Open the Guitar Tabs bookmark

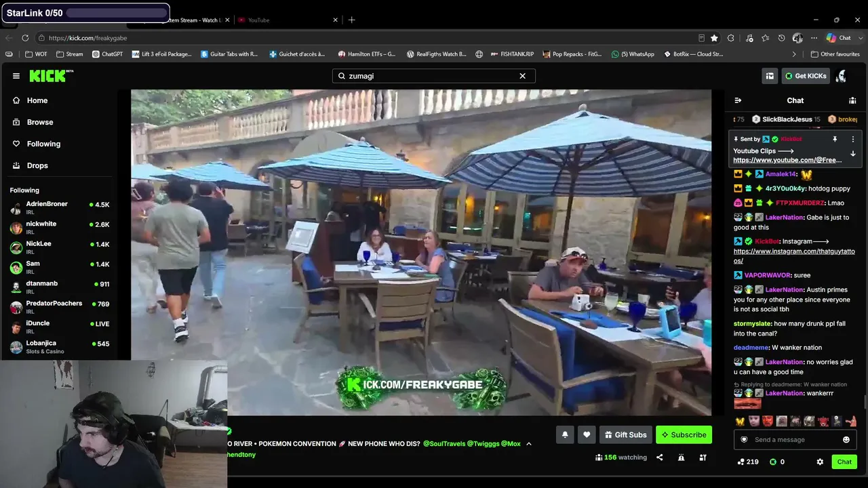click(229, 54)
